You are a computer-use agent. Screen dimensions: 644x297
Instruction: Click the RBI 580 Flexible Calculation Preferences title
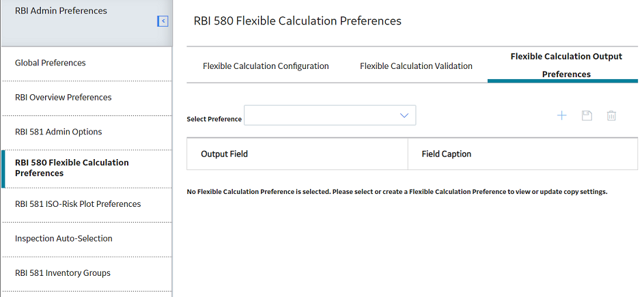(297, 20)
